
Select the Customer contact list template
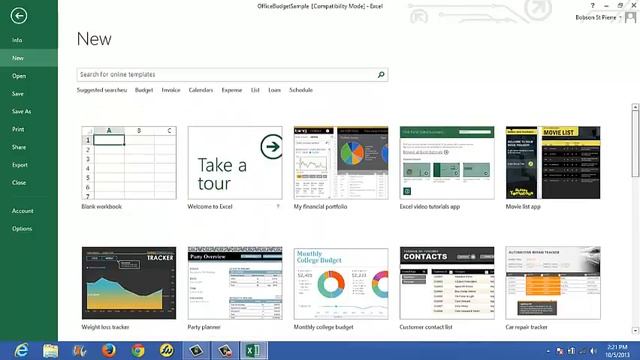tap(447, 283)
